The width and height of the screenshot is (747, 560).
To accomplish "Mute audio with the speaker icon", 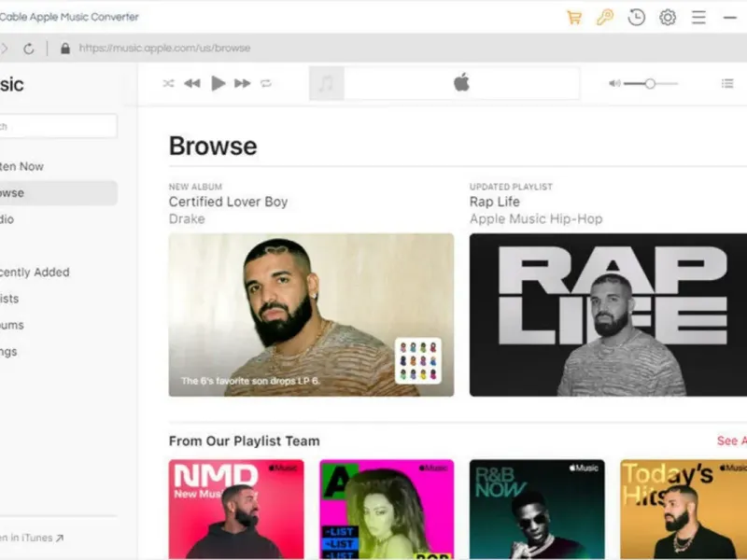I will tap(614, 84).
